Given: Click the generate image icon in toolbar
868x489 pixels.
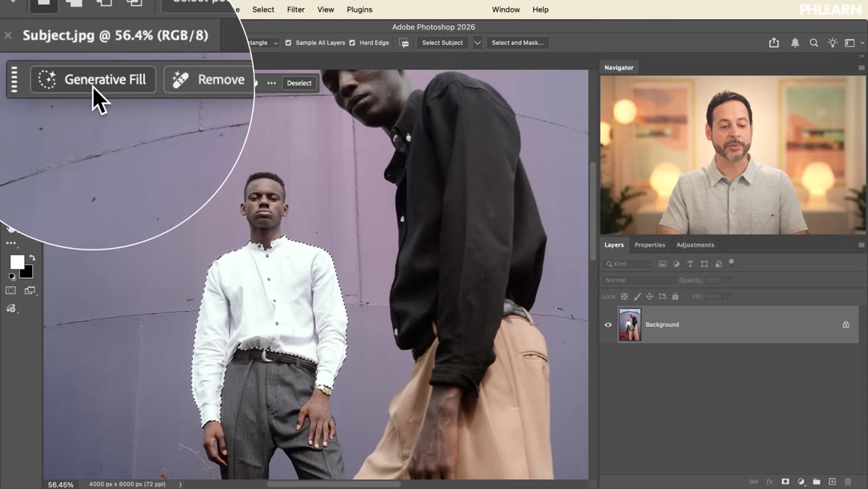Looking at the screenshot, I should coord(11,308).
